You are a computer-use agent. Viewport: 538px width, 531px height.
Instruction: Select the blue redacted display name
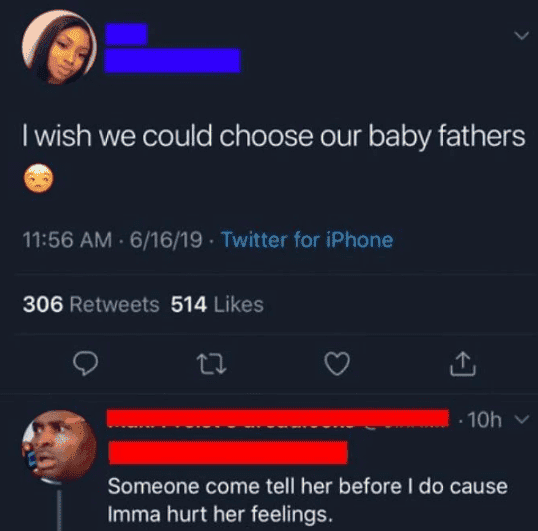126,34
